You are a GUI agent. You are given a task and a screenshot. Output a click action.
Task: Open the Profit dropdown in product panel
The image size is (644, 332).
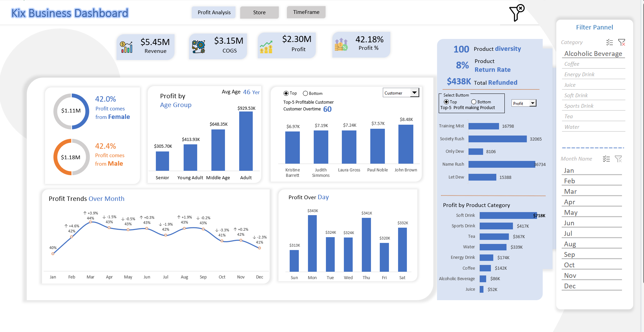(533, 103)
